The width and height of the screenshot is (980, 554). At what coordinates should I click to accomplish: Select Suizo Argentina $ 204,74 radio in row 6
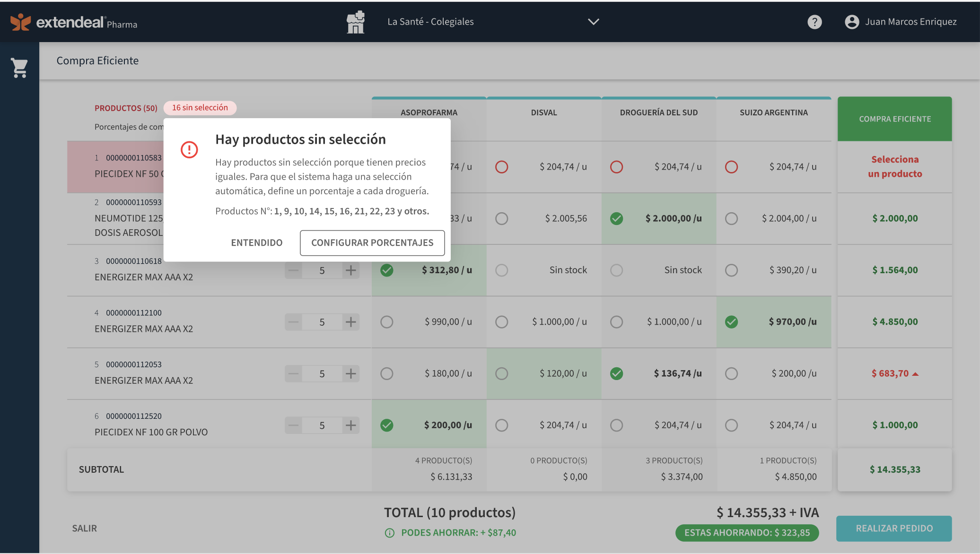731,425
